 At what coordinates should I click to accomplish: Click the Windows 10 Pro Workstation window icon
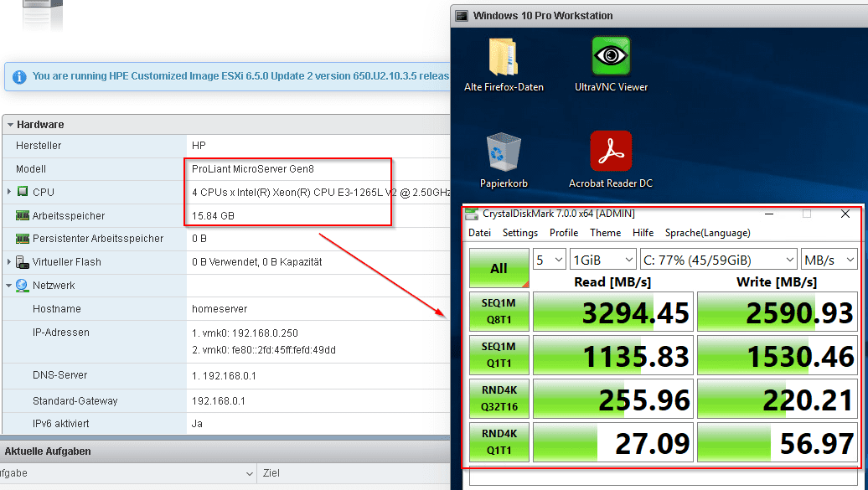[x=462, y=16]
